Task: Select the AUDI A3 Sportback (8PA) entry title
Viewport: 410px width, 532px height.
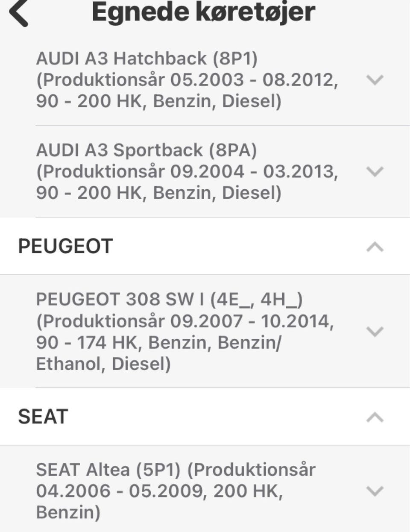Action: coord(146,150)
